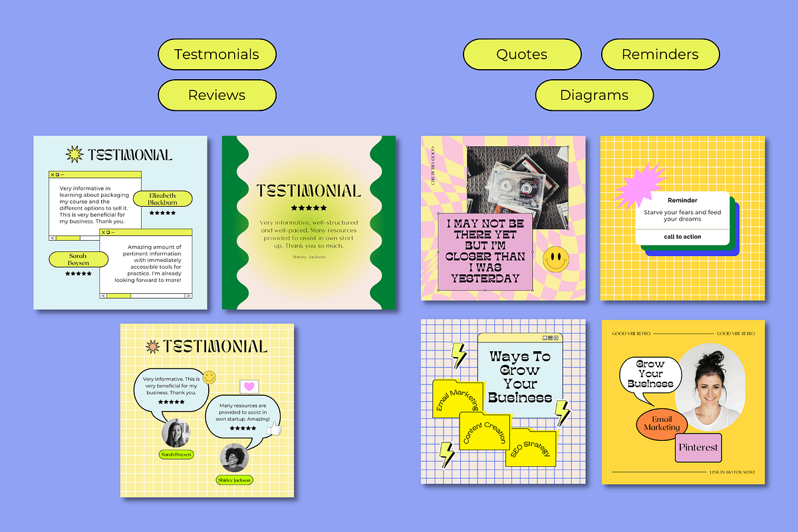
Task: Click the minimize dash on the retro testimonial window
Action: (x=62, y=174)
